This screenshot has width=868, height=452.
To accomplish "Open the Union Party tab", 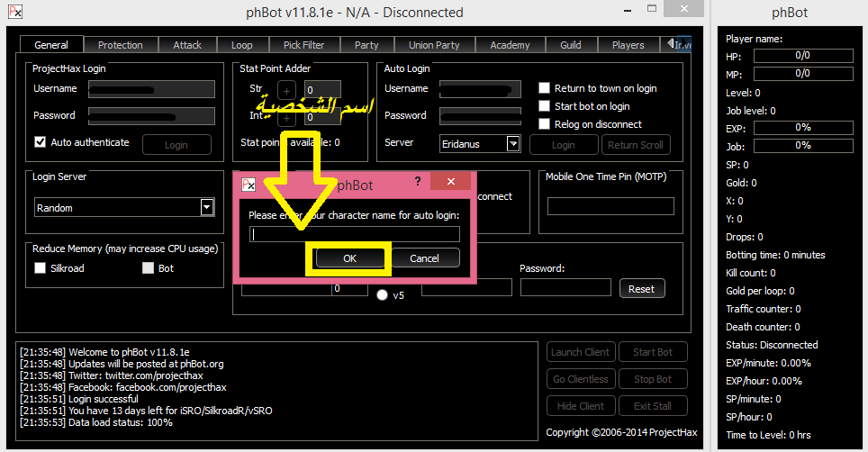I will pos(434,45).
